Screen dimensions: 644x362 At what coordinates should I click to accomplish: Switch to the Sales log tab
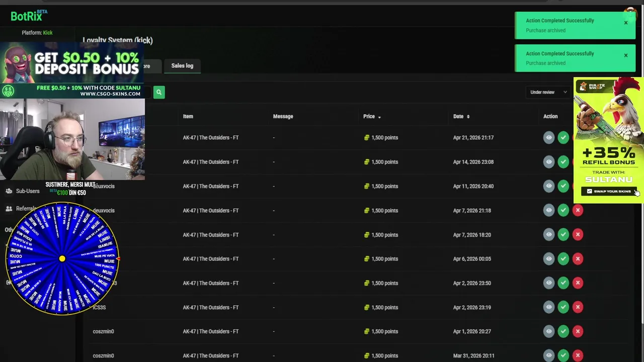point(182,65)
